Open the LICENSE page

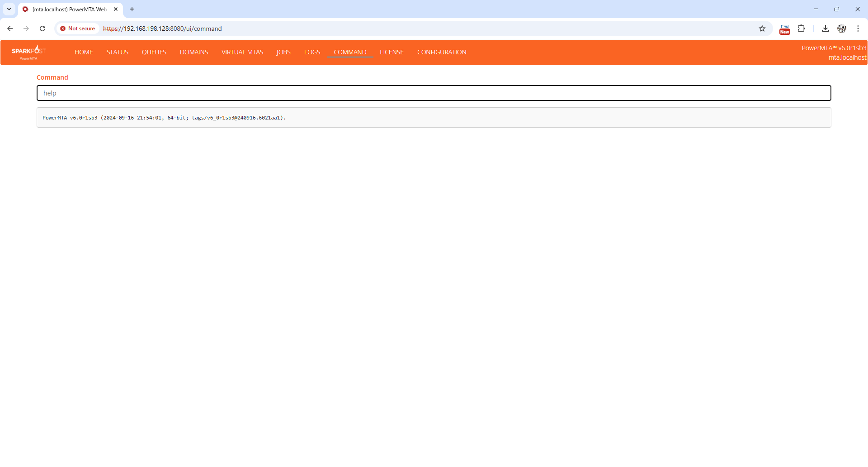[392, 52]
